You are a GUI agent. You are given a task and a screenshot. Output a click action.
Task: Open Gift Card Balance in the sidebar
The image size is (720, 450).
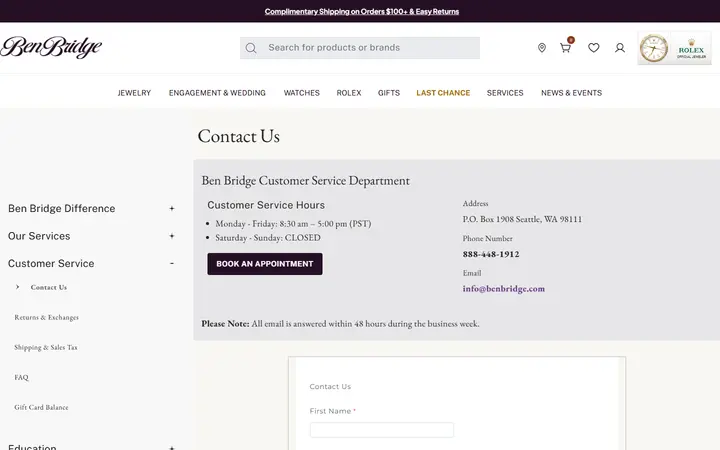coord(41,407)
